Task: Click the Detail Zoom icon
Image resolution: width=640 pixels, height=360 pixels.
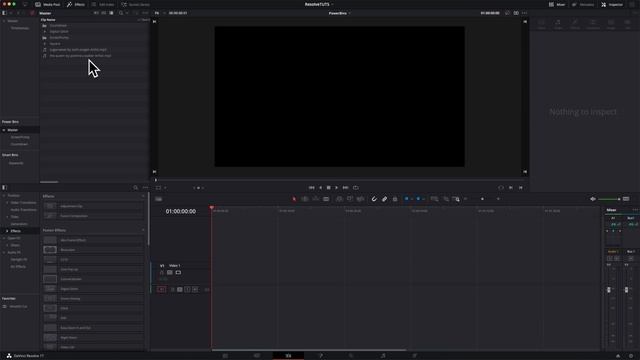Action: click(x=446, y=199)
